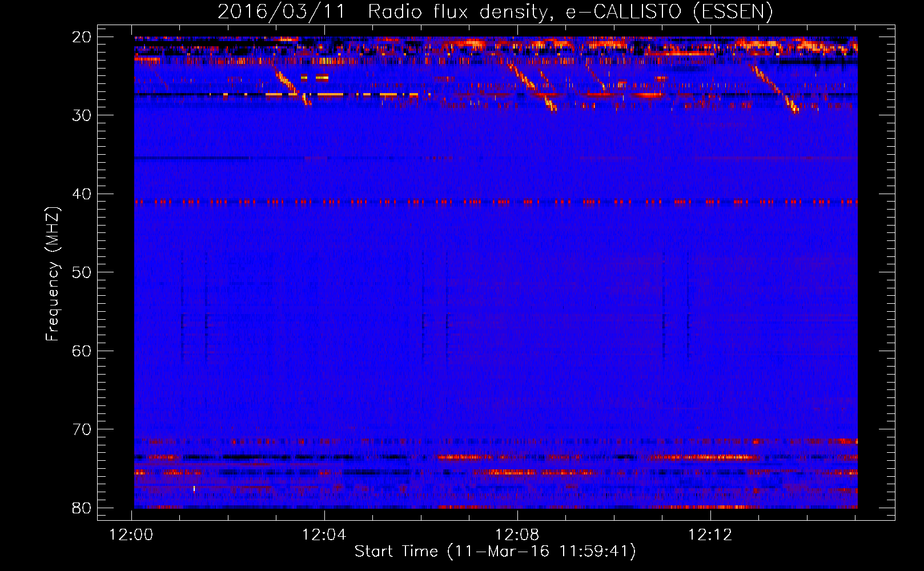Click the '12:04' time tick label
924x571 pixels.
324,535
